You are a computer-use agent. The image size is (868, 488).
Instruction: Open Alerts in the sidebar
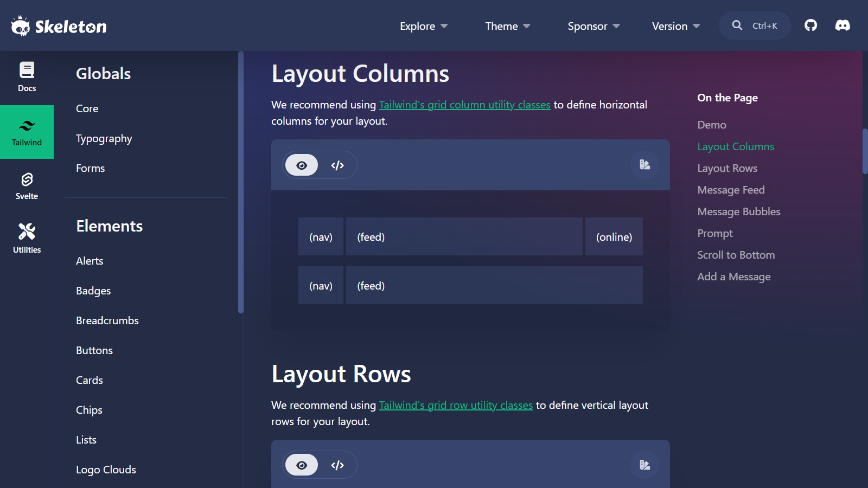click(90, 261)
